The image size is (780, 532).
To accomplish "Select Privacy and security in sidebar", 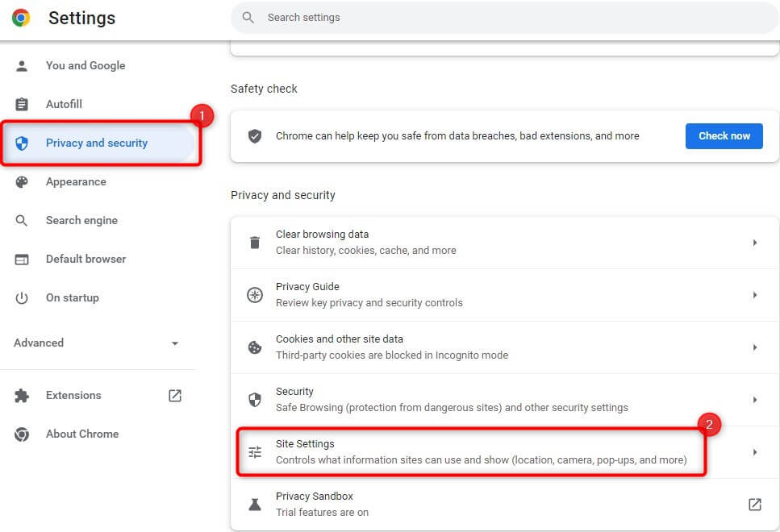I will point(97,143).
